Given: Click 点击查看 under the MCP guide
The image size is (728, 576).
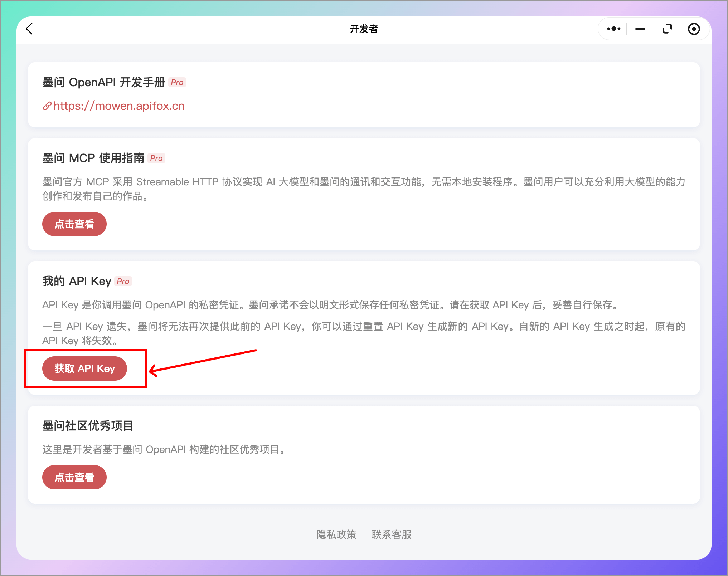Looking at the screenshot, I should [x=74, y=224].
